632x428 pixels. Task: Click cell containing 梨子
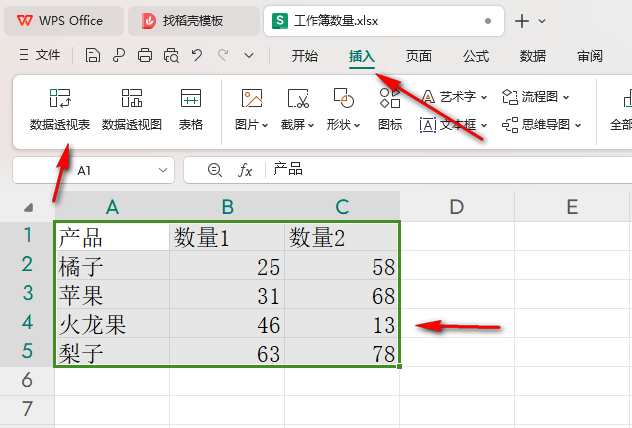[112, 352]
